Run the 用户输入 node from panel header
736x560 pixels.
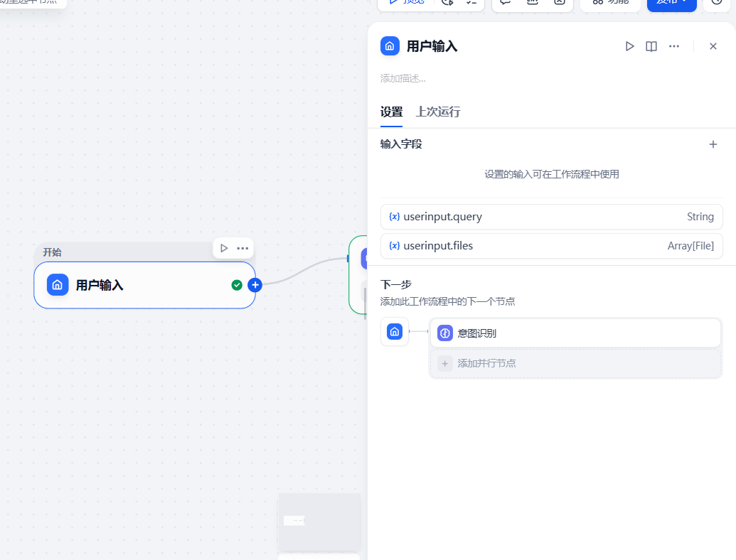tap(629, 46)
